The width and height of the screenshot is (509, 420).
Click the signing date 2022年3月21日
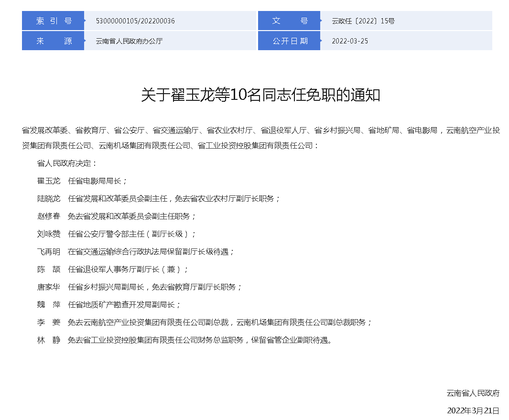click(473, 411)
